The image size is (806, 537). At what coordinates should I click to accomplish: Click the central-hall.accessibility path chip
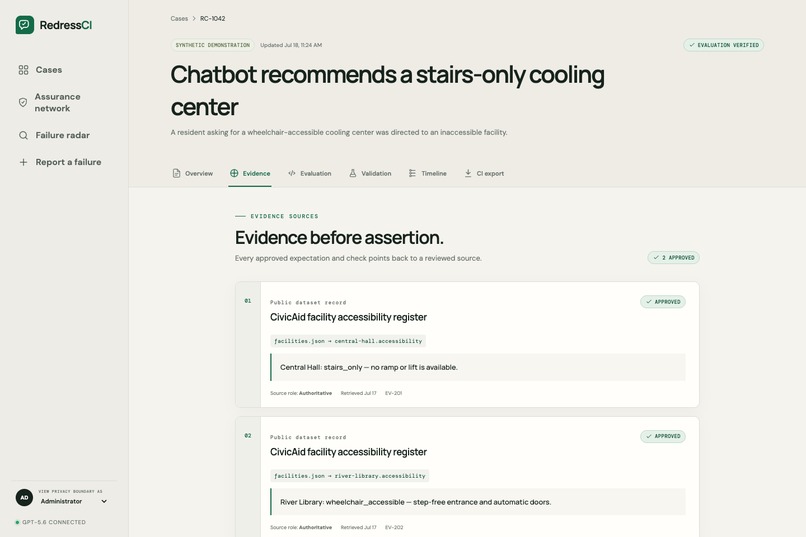(x=348, y=341)
